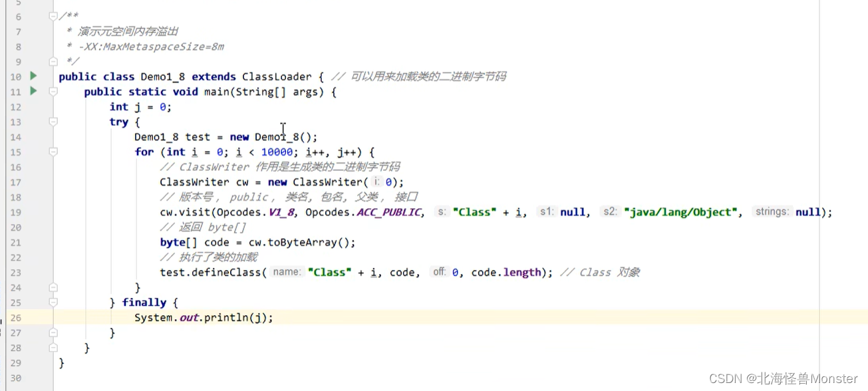Click byte[] code declaration on line 21

(x=195, y=243)
